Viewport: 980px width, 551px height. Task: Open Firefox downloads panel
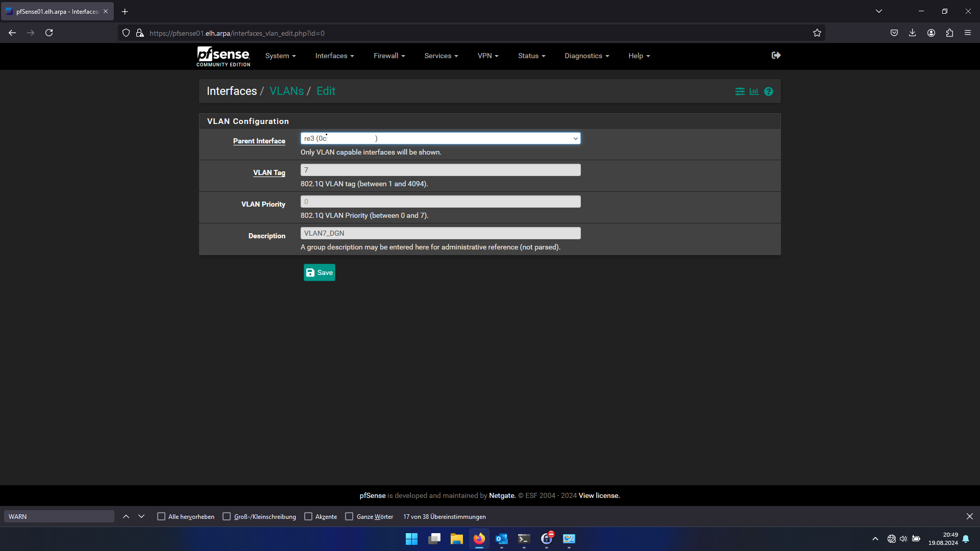pos(913,33)
